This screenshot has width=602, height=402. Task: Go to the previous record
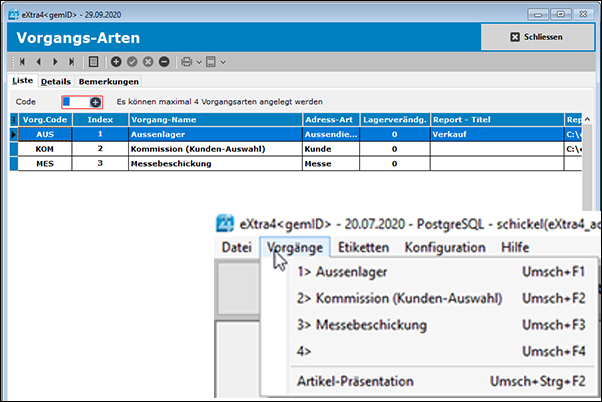39,62
